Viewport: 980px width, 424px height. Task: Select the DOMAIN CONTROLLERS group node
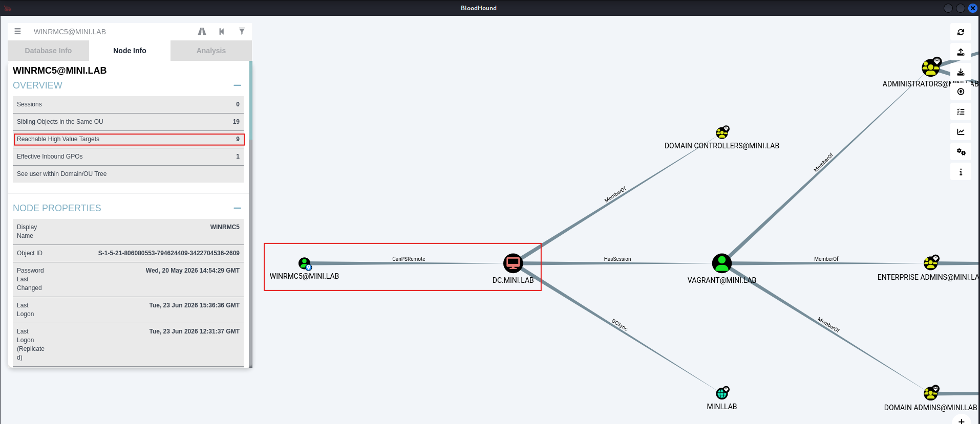pos(722,133)
